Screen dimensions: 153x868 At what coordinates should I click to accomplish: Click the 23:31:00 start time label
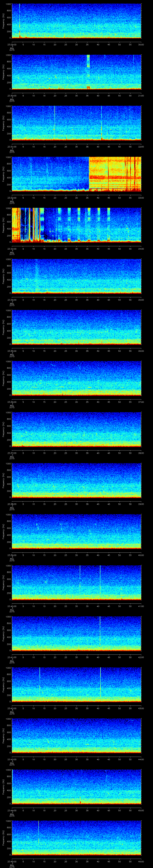coord(12,147)
